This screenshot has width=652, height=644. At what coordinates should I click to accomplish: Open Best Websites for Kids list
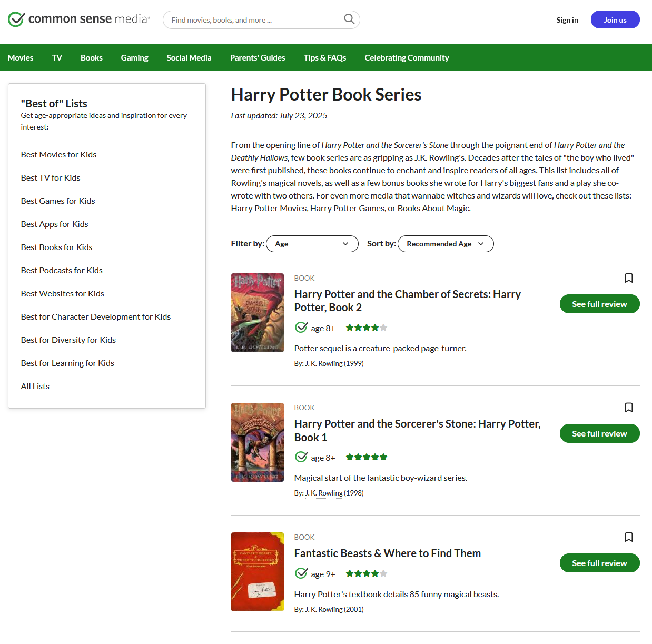pos(62,293)
